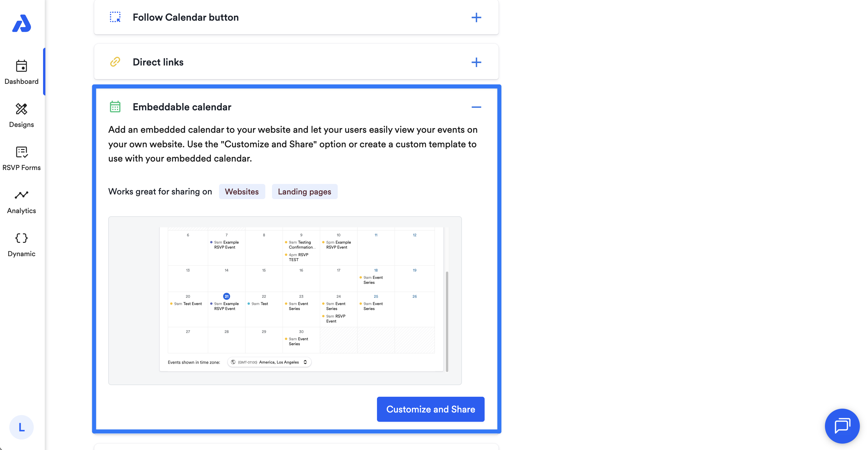Open the Dynamic curly-braces icon
Image resolution: width=868 pixels, height=450 pixels.
click(x=22, y=238)
